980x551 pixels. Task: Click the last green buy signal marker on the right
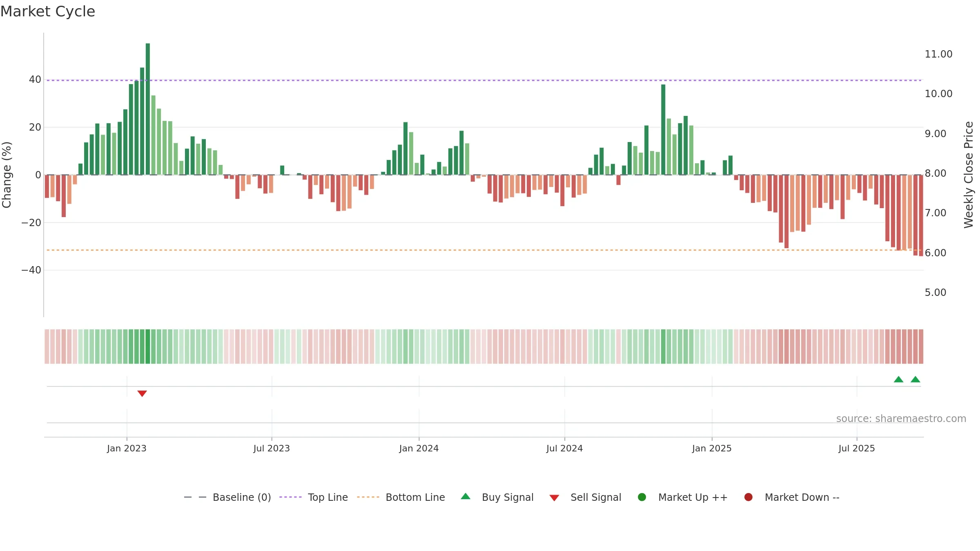coord(915,379)
